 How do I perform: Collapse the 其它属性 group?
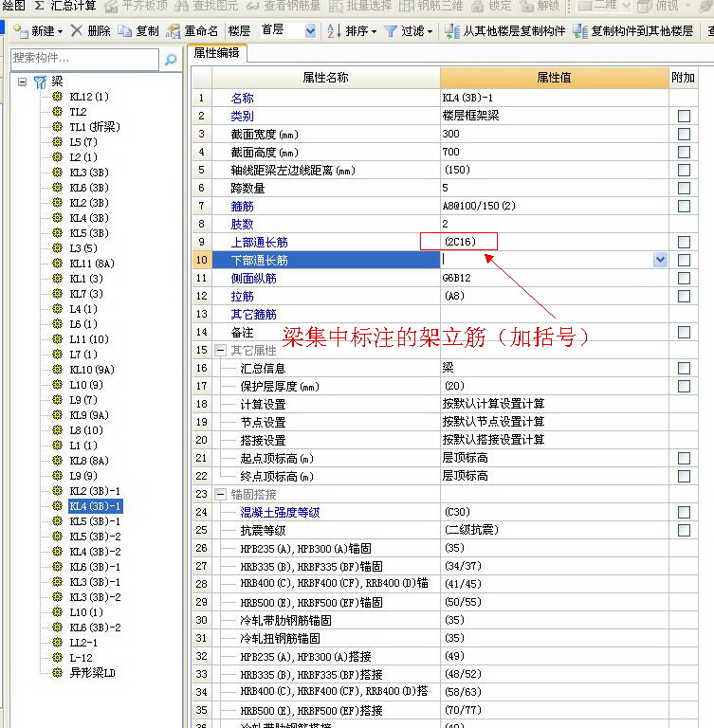pos(220,351)
